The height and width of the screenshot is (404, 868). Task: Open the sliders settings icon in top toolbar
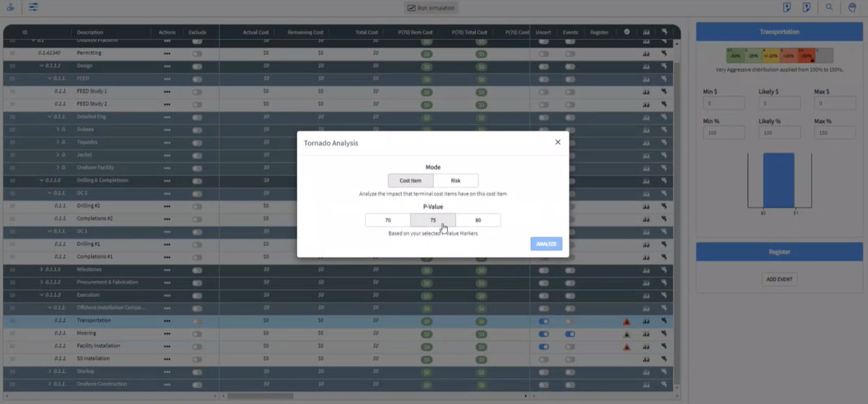point(33,7)
